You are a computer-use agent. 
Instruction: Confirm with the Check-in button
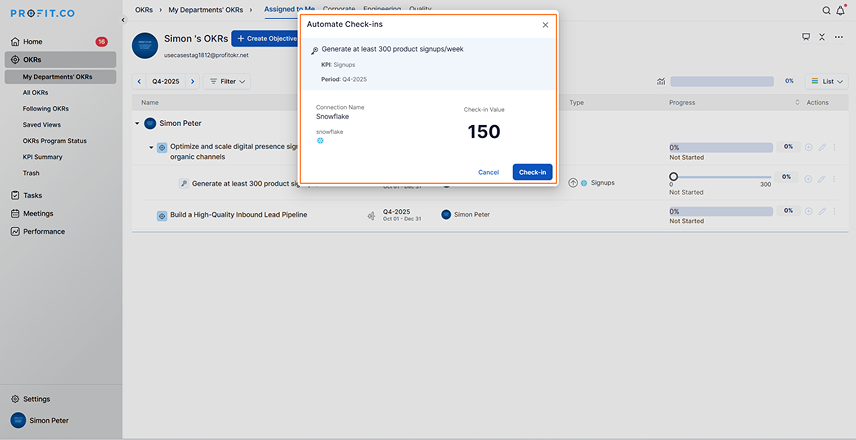(x=532, y=172)
